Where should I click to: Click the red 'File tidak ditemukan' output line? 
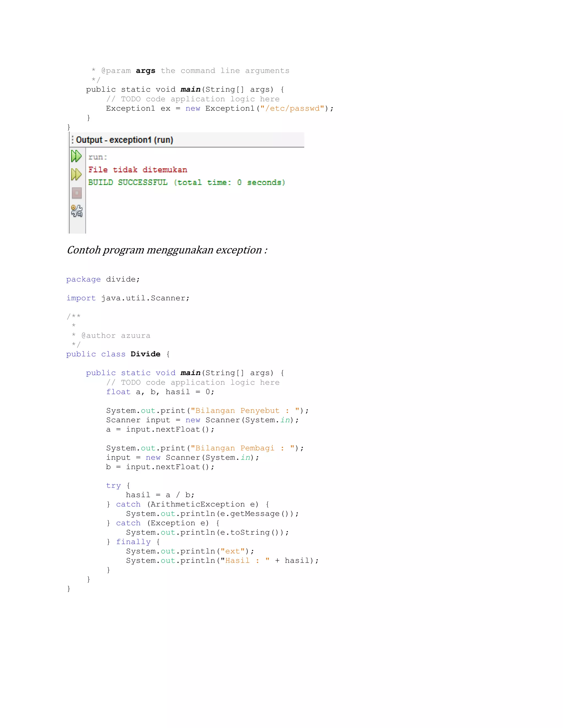138,170
